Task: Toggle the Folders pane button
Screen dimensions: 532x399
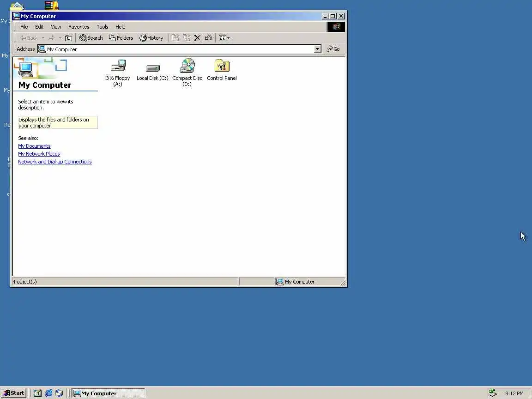Action: 121,38
